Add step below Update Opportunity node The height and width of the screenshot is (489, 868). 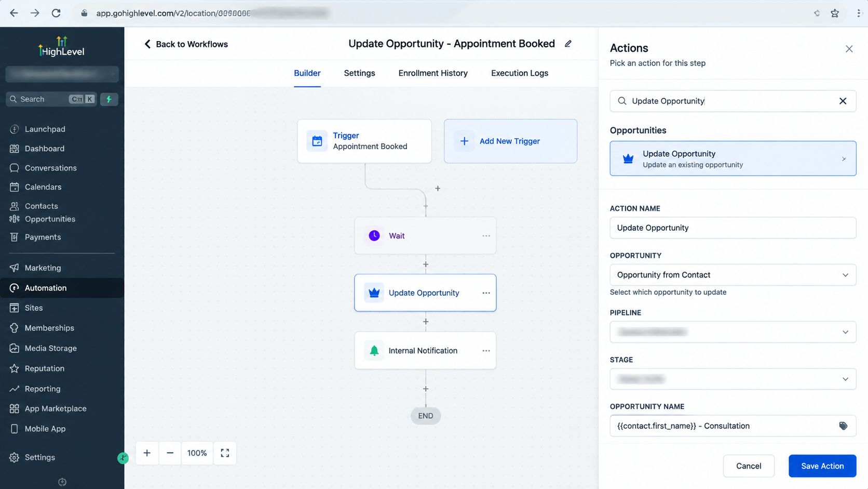[x=426, y=321]
